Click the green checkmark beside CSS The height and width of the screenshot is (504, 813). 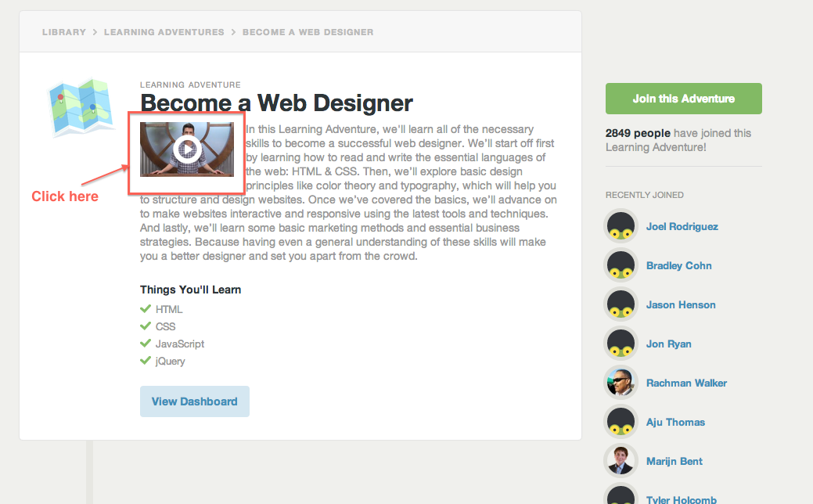tap(145, 326)
